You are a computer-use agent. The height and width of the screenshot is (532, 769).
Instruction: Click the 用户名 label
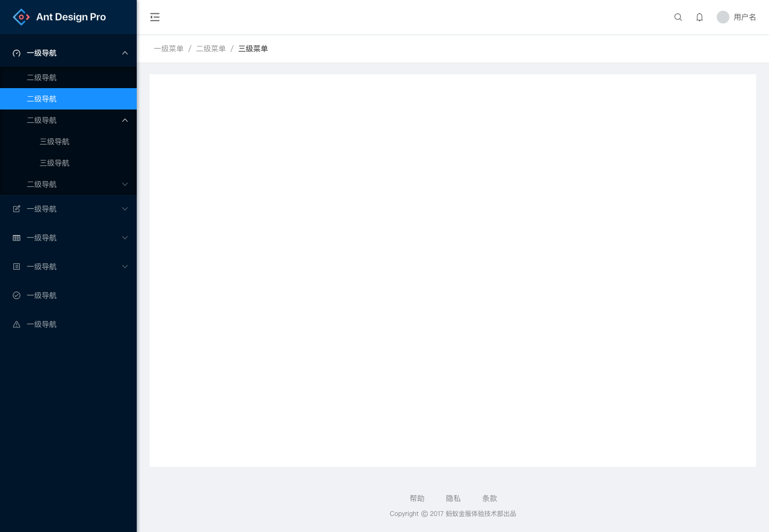pyautogui.click(x=745, y=17)
